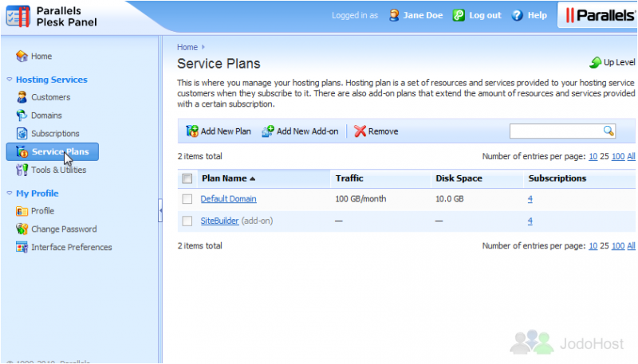Select Service Plans in sidebar

[x=53, y=151]
